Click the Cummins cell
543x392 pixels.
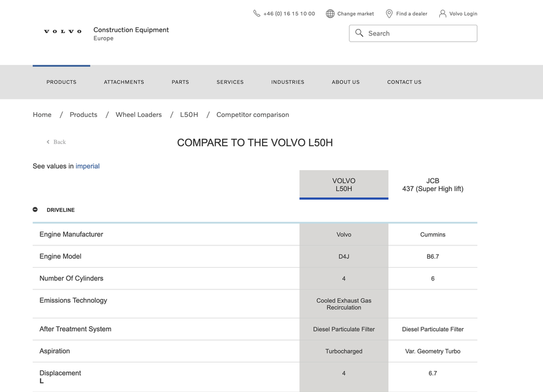(433, 235)
